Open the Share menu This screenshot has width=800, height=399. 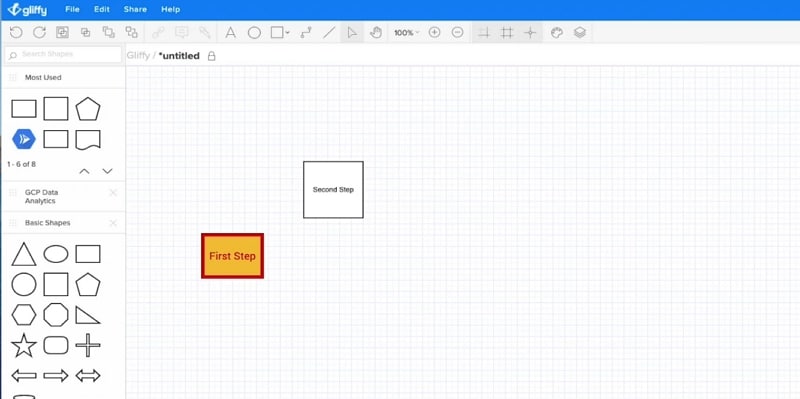click(x=135, y=9)
